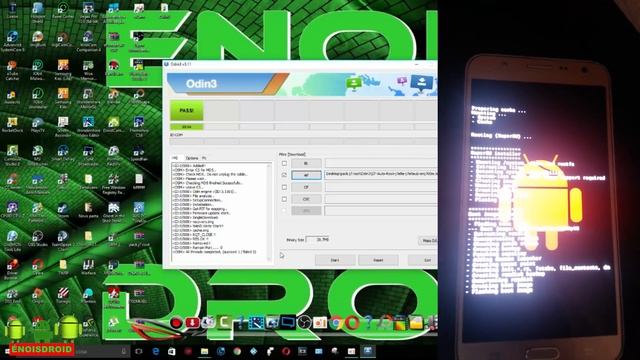Switch to the Options tab in Odin
Image resolution: width=640 pixels, height=360 pixels.
[191, 158]
